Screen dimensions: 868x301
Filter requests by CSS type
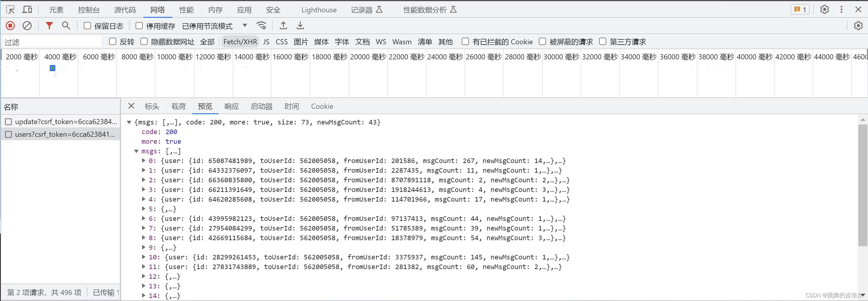(x=281, y=42)
